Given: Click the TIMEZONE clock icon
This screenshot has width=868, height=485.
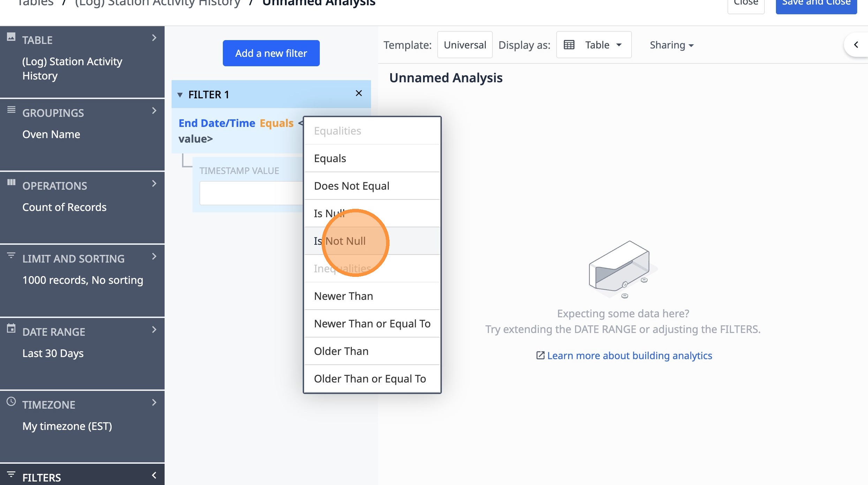Looking at the screenshot, I should (11, 402).
